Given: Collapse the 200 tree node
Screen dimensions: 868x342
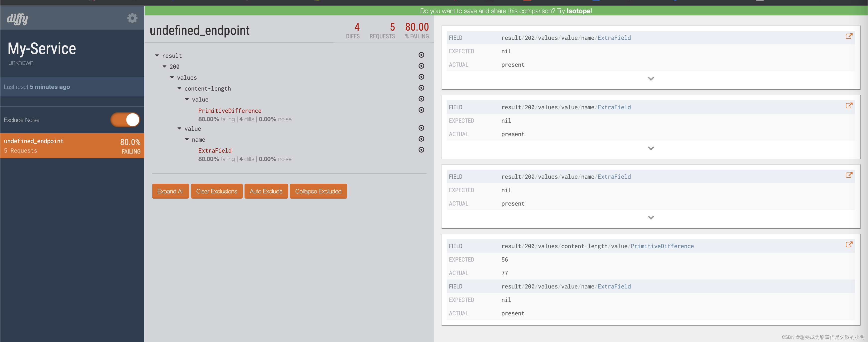Looking at the screenshot, I should [164, 66].
